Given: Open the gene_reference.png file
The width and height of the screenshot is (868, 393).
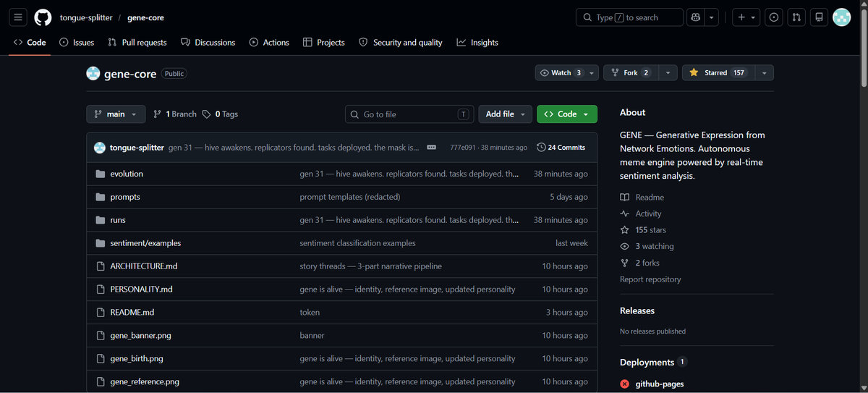Looking at the screenshot, I should point(145,381).
